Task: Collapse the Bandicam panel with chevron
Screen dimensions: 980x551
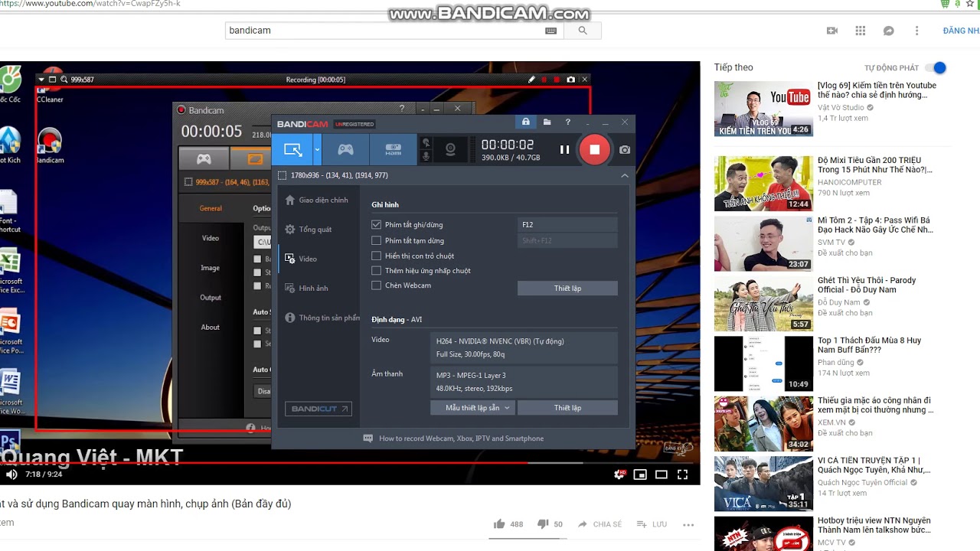Action: 625,175
